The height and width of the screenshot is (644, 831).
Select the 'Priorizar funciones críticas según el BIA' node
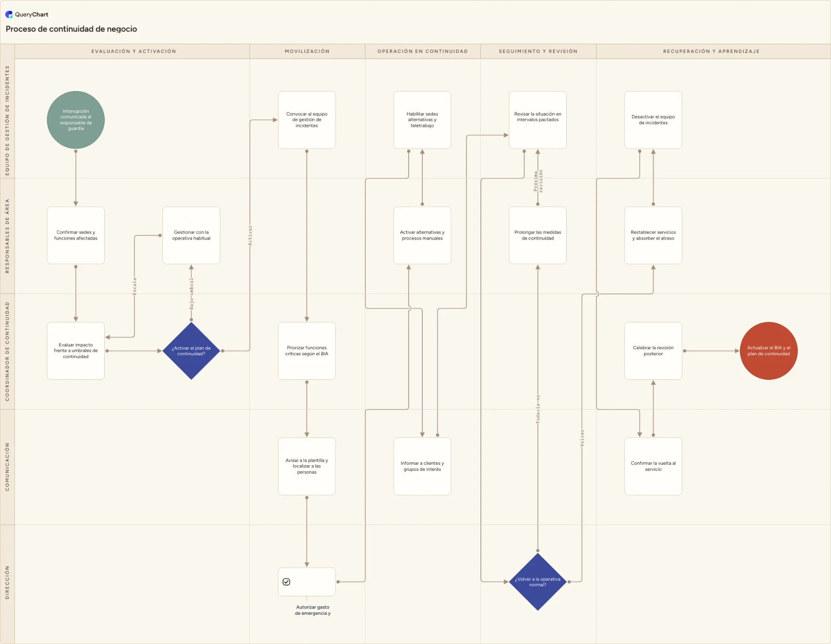307,351
